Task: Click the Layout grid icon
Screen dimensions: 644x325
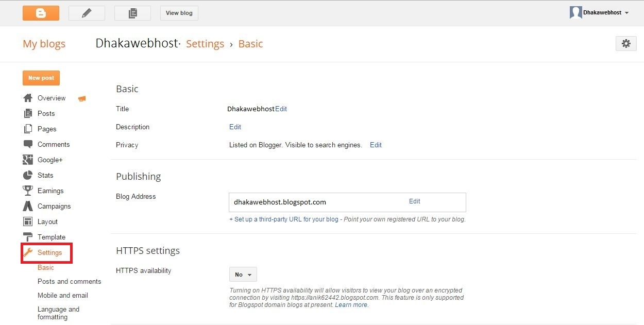Action: (x=28, y=221)
